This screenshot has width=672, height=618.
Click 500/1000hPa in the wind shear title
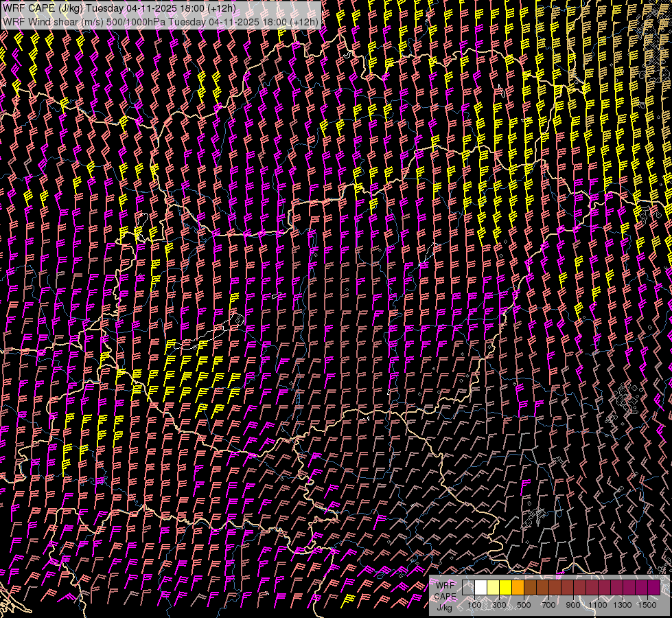click(136, 21)
